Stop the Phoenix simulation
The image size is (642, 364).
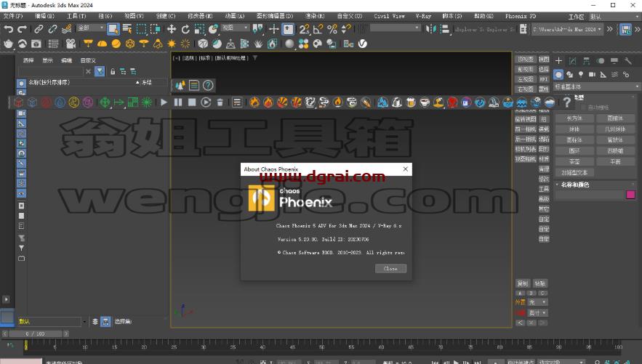tap(192, 102)
